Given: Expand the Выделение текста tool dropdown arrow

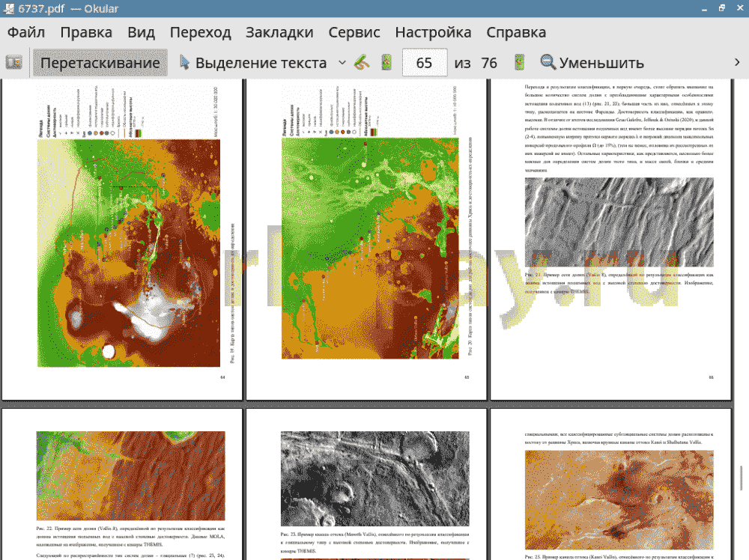Looking at the screenshot, I should (342, 63).
